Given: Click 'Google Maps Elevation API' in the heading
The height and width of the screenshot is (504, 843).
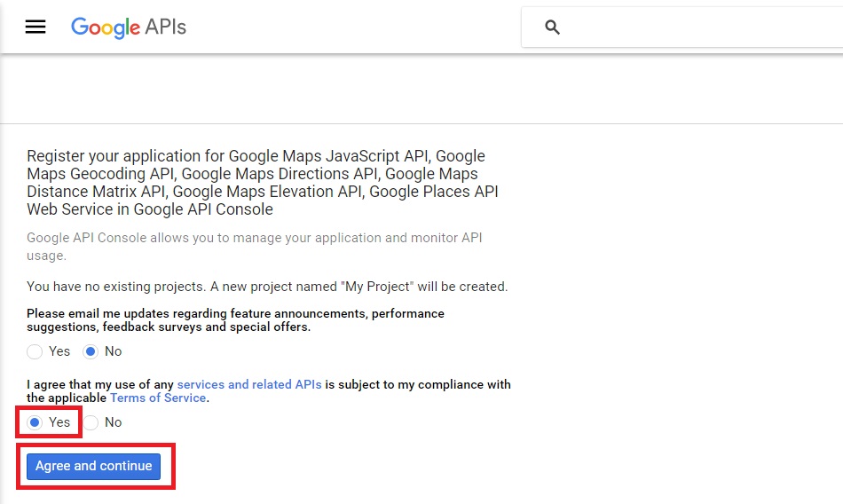Looking at the screenshot, I should [268, 192].
